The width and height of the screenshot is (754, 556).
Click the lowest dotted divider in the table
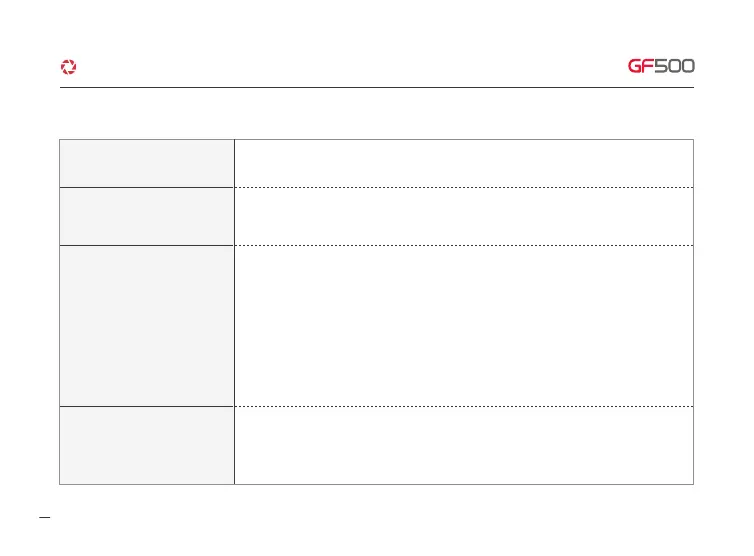point(464,406)
